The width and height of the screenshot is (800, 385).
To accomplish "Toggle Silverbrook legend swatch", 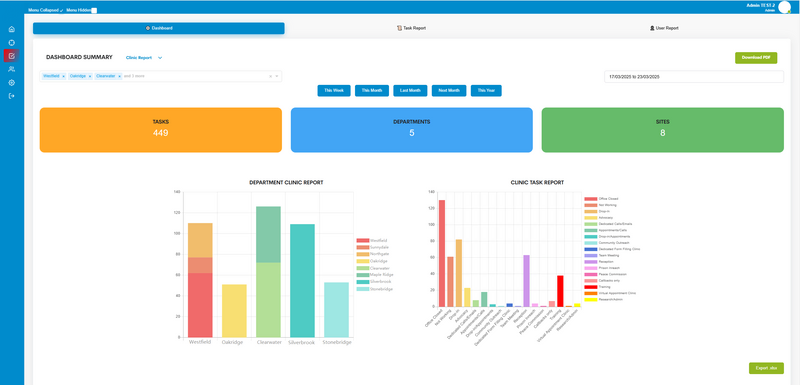I will tap(362, 281).
